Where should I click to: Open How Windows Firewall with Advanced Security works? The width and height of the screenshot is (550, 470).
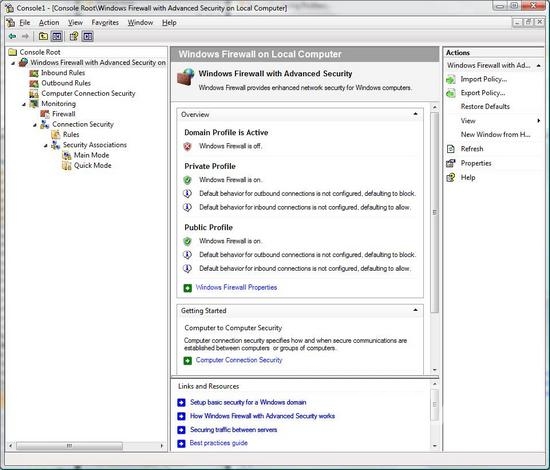pyautogui.click(x=262, y=416)
